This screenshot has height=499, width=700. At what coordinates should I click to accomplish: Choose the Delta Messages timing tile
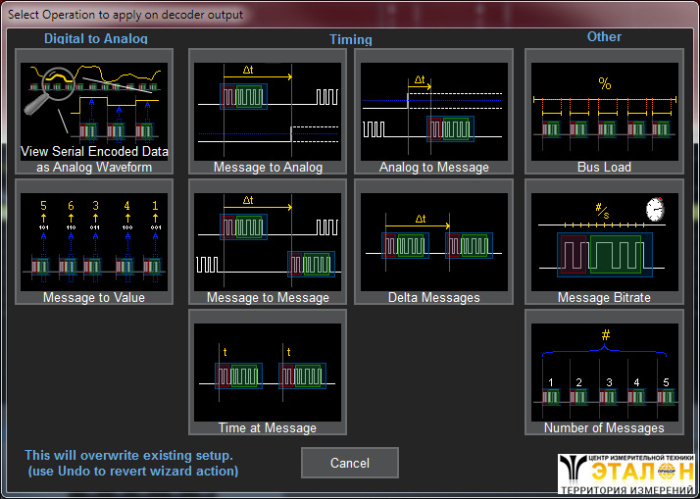pos(433,242)
